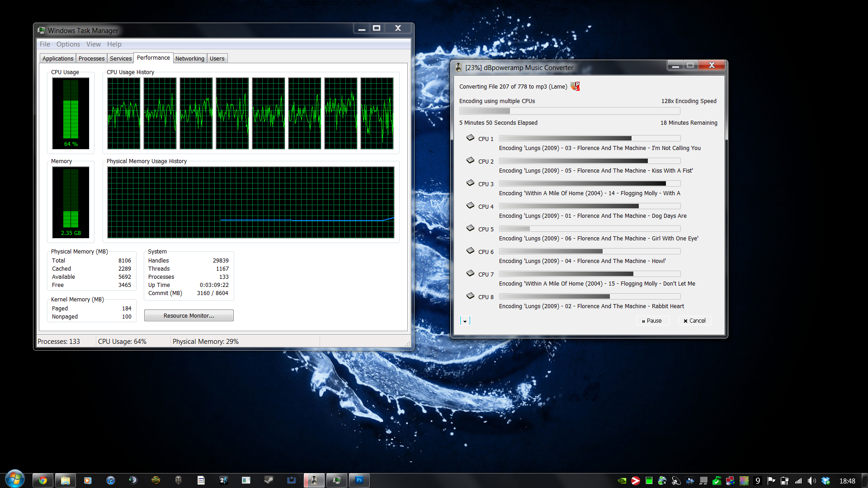The image size is (868, 488).
Task: Pause the dBpoweramp conversion
Action: click(652, 321)
